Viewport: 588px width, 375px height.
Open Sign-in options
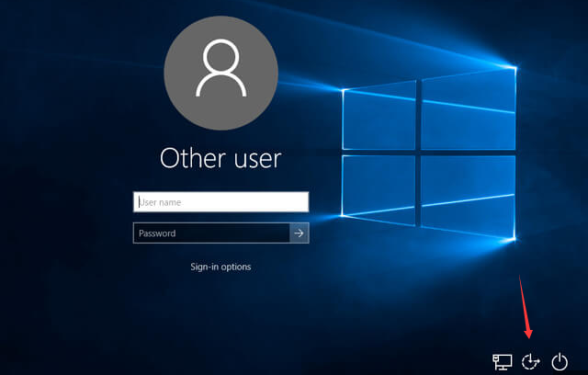tap(220, 267)
